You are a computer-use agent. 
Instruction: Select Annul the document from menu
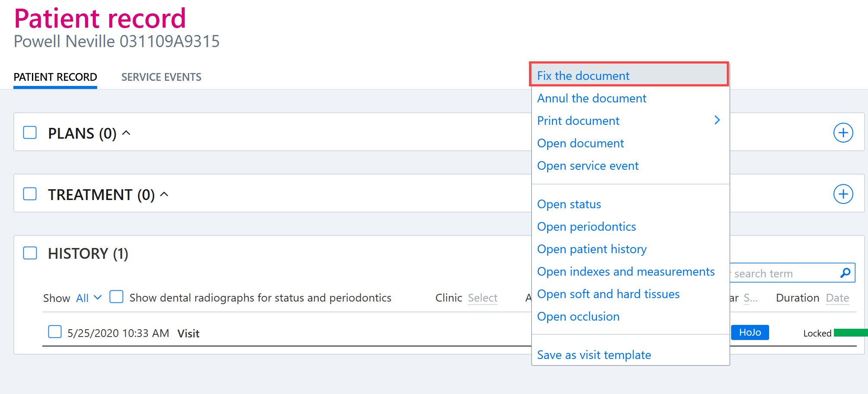(x=592, y=98)
